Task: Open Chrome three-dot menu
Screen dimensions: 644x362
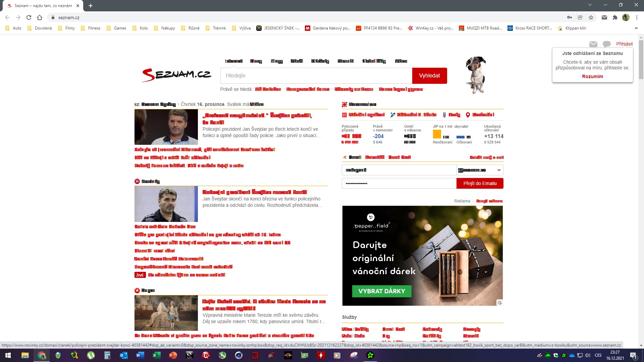Action: [x=637, y=17]
